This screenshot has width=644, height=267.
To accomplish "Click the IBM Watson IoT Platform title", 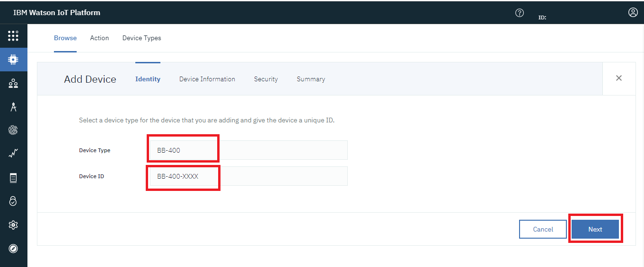I will pos(57,13).
